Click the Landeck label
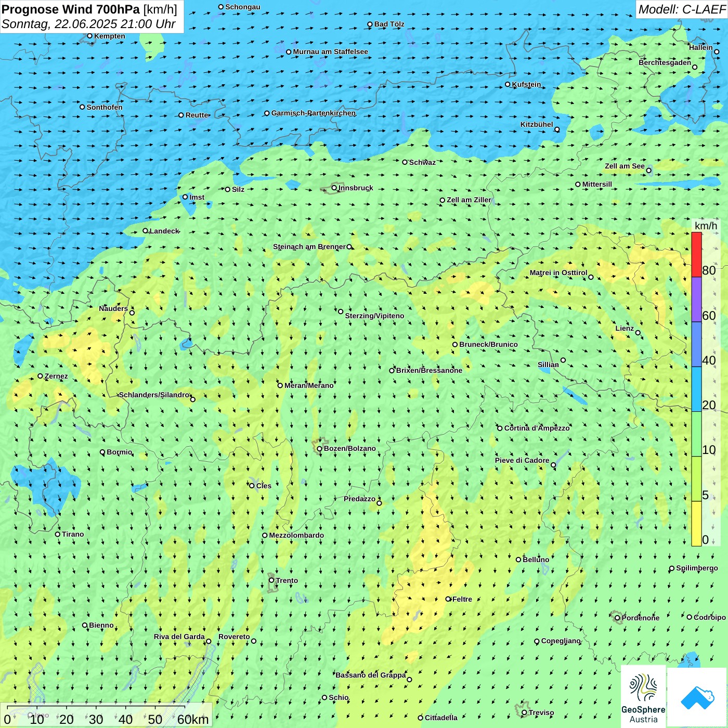The height and width of the screenshot is (728, 728). point(164,231)
